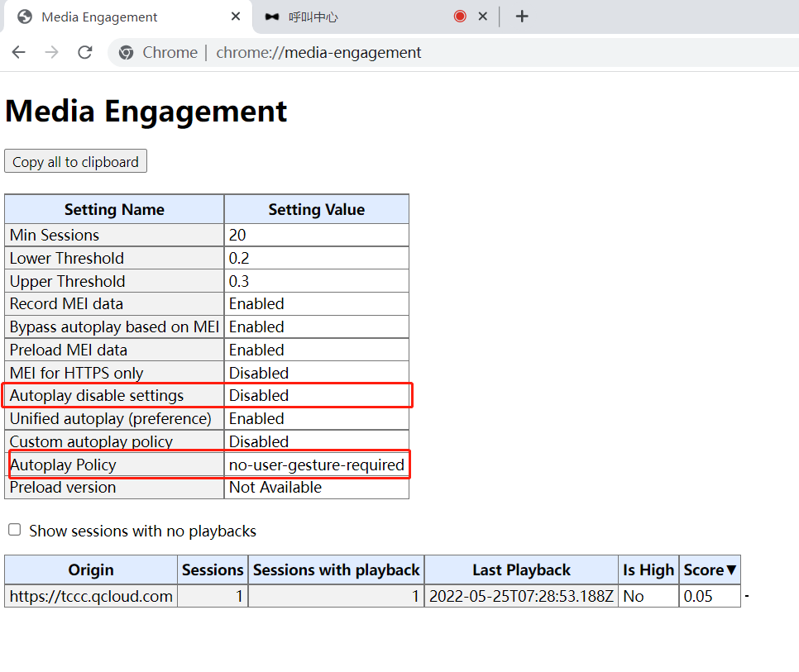Screen dimensions: 799x672
Task: Open a new tab with plus icon
Action: (522, 17)
